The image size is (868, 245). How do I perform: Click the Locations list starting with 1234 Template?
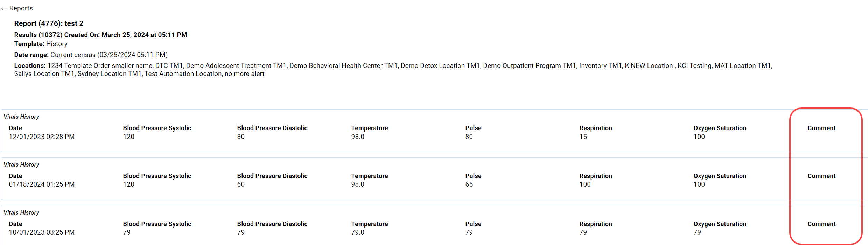tap(393, 70)
